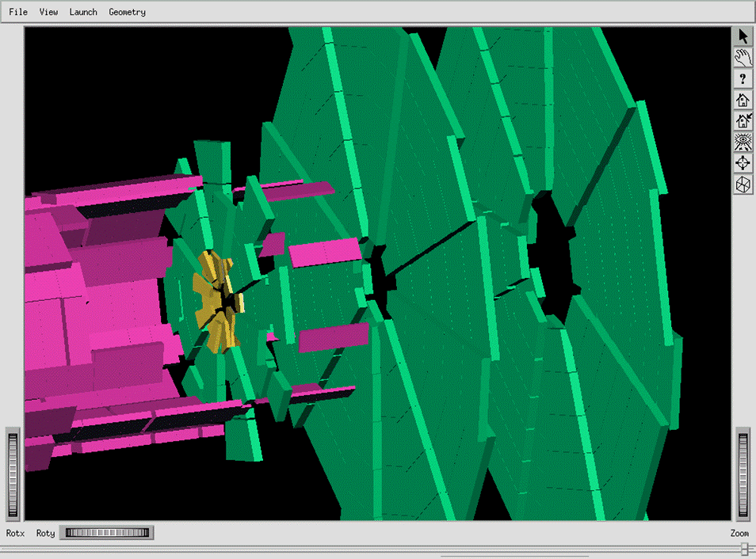Open the Geometry menu
Image resolution: width=756 pixels, height=559 pixels.
point(127,12)
